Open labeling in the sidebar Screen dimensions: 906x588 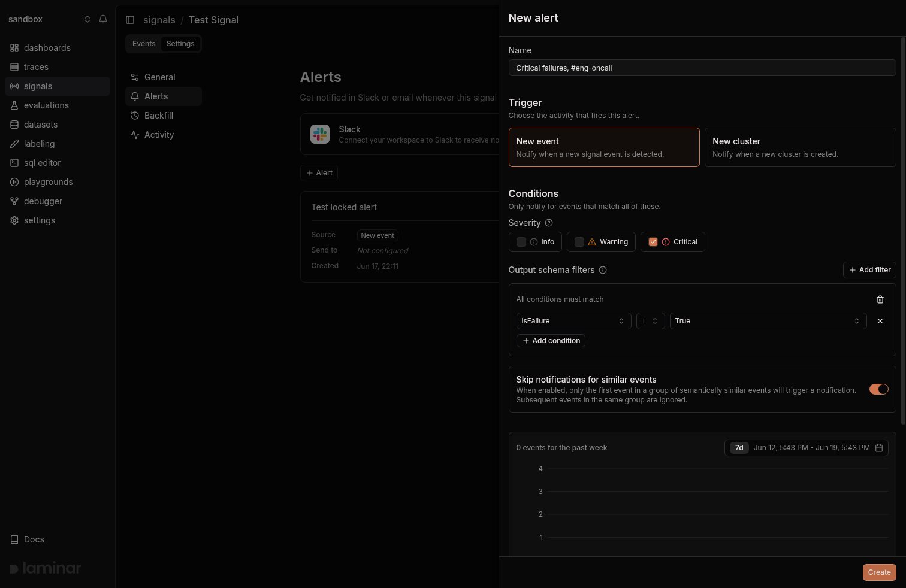coord(58,144)
